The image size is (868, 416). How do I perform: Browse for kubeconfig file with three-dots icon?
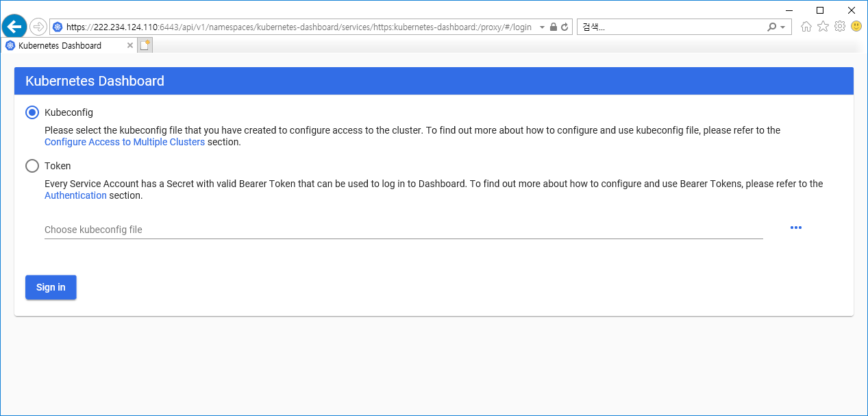pyautogui.click(x=795, y=228)
